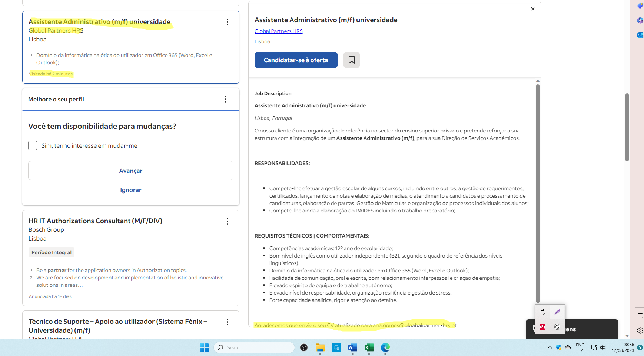Click Candidatar-se à oferta button
This screenshot has height=356, width=644.
point(296,60)
